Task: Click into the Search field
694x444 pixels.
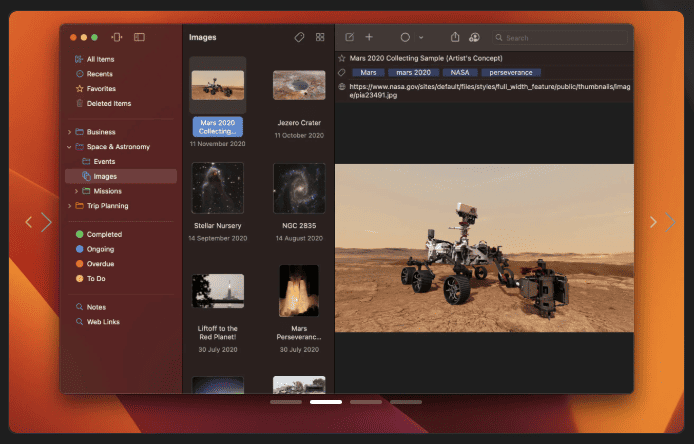Action: pos(560,38)
